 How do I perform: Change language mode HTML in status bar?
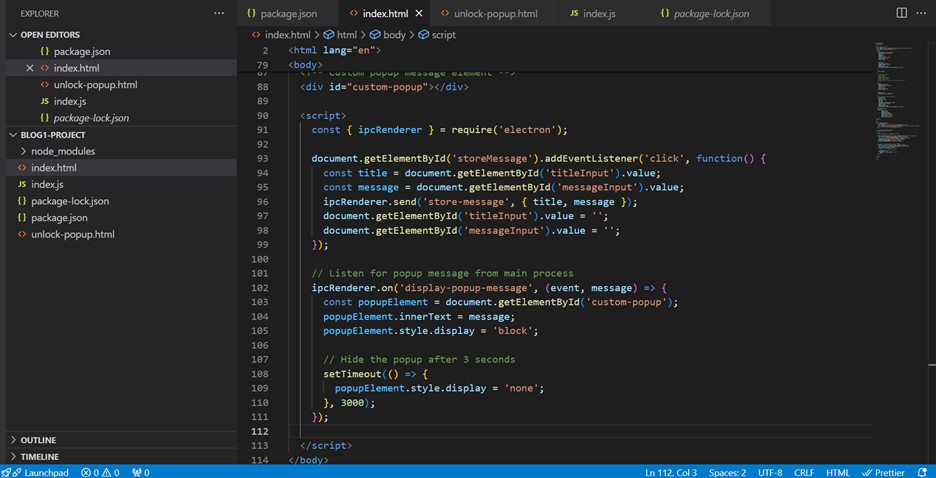pyautogui.click(x=837, y=472)
